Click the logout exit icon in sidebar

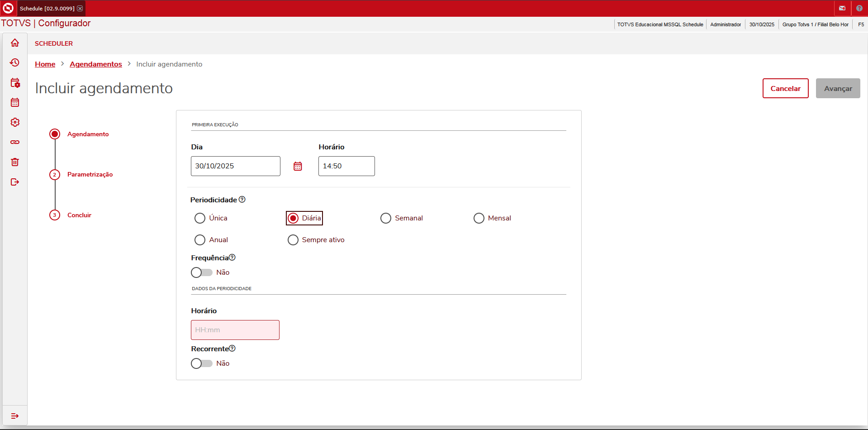15,182
